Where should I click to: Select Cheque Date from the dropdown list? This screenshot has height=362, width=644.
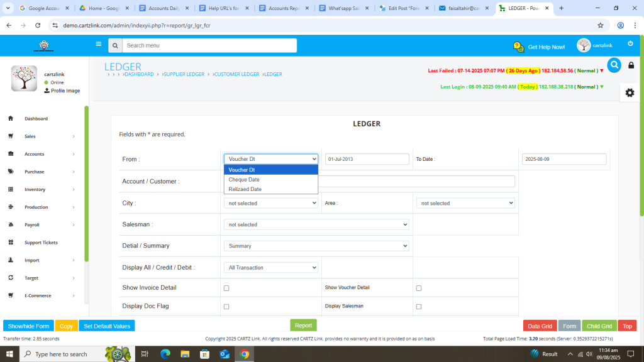(244, 179)
